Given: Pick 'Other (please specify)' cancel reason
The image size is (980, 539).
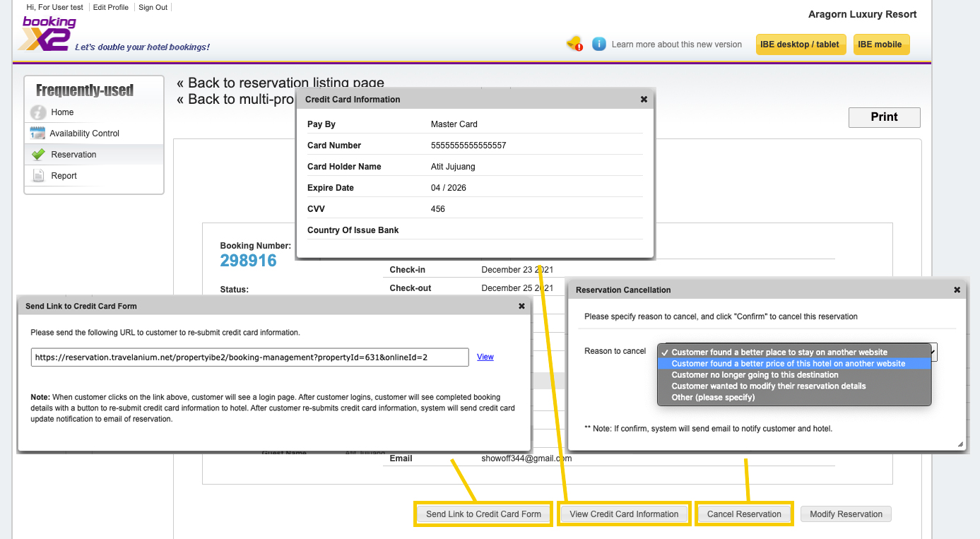Looking at the screenshot, I should pos(713,398).
